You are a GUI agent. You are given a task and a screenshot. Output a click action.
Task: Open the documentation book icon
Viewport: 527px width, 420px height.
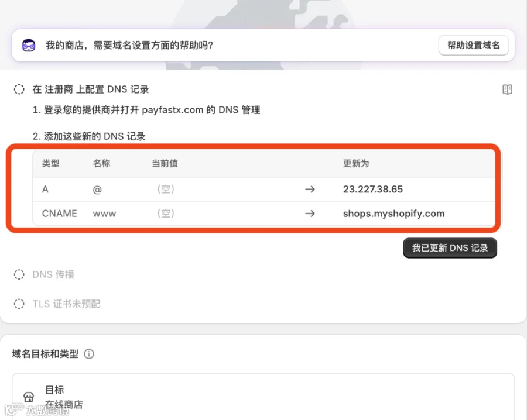point(507,89)
